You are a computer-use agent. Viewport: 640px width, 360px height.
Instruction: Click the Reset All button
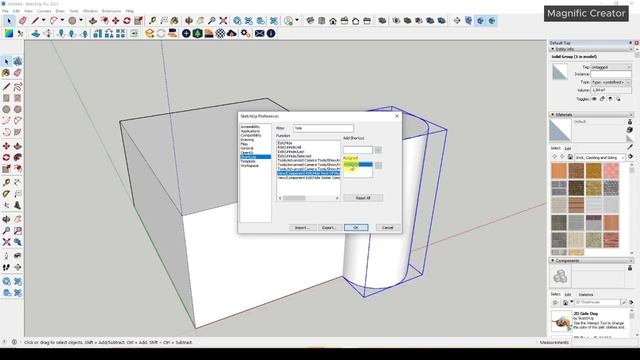click(363, 198)
